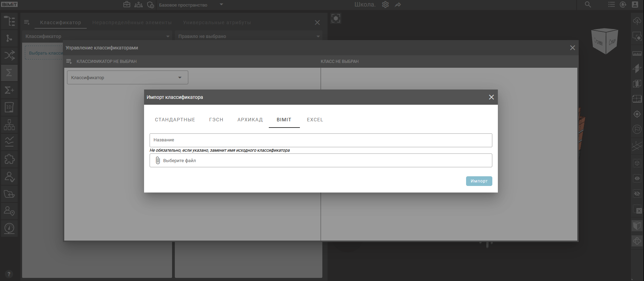Open the Sigma calculation tool in left sidebar
Image resolution: width=644 pixels, height=281 pixels.
coord(9,73)
